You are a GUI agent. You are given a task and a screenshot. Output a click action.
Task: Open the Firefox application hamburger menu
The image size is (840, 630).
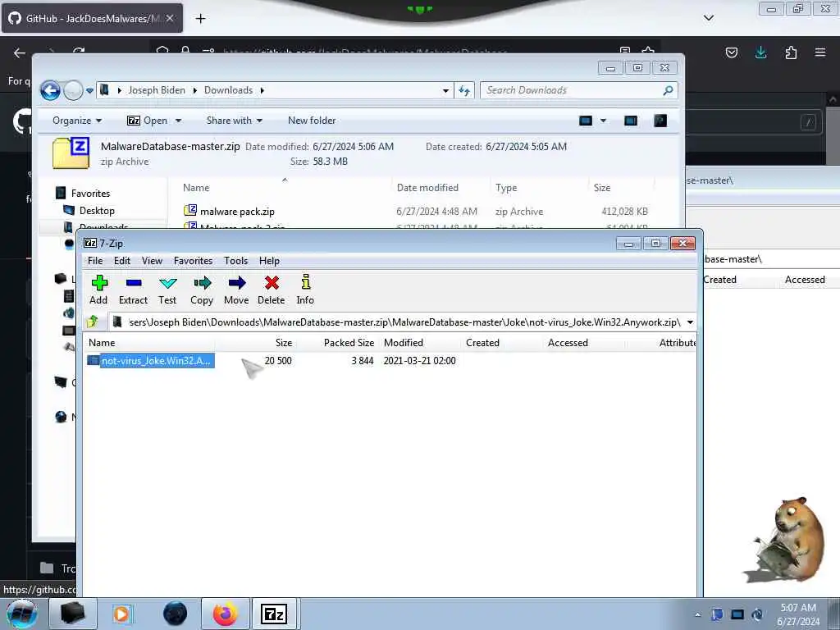820,52
